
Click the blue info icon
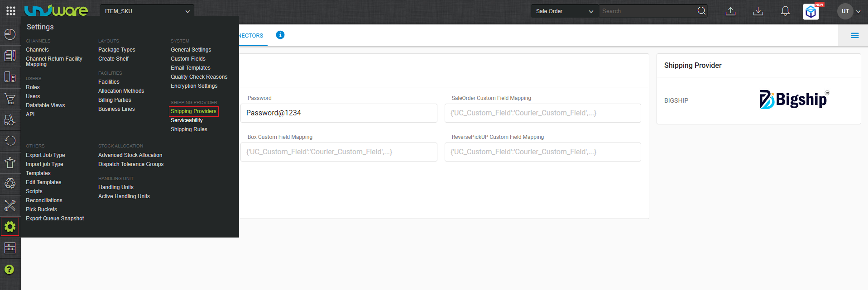coord(280,35)
